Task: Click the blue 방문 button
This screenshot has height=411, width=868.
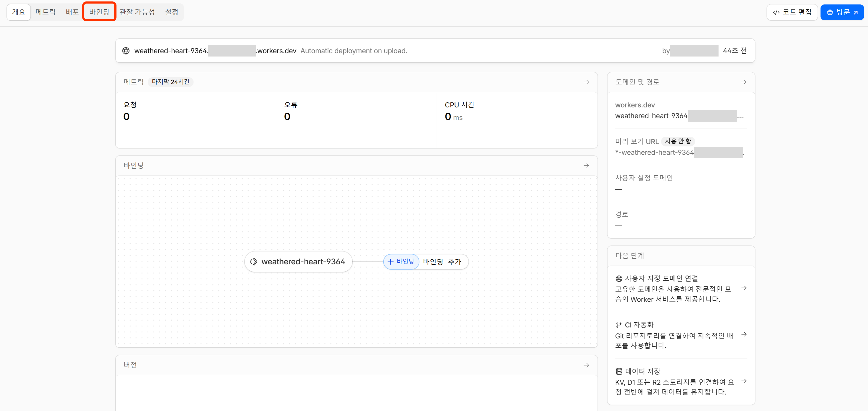Action: 842,13
